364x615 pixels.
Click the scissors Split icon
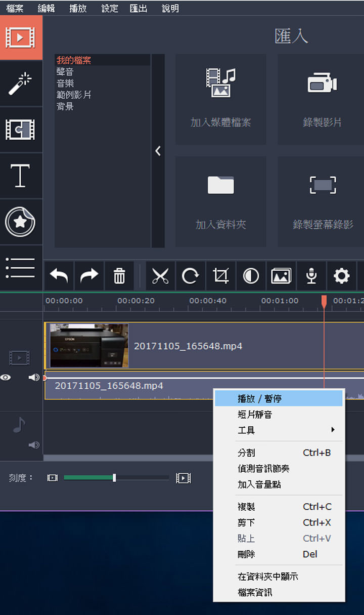click(x=160, y=276)
